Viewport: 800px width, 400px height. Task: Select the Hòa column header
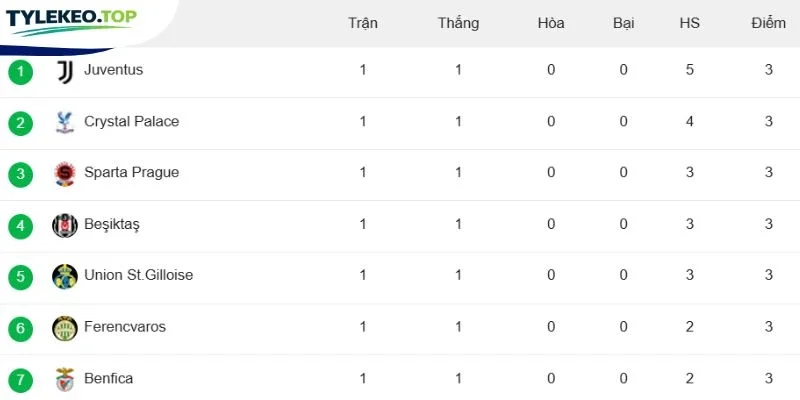coord(551,23)
